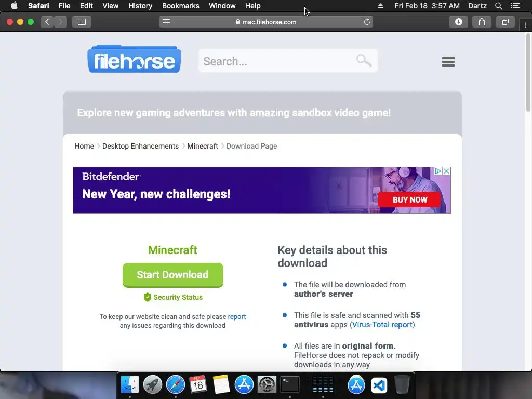
Task: Click the eject icon in menu bar
Action: point(380,6)
